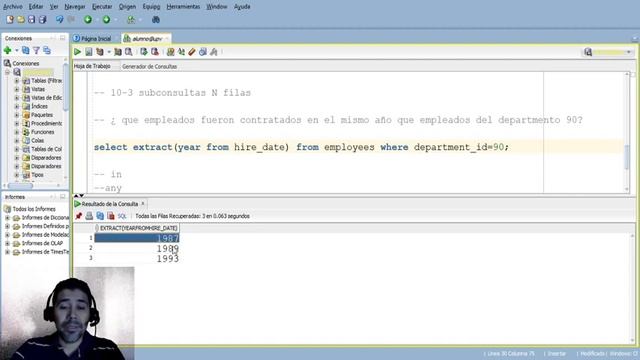Viewport: 640px width, 360px height.
Task: Open the Herramientas menu
Action: pos(183,7)
